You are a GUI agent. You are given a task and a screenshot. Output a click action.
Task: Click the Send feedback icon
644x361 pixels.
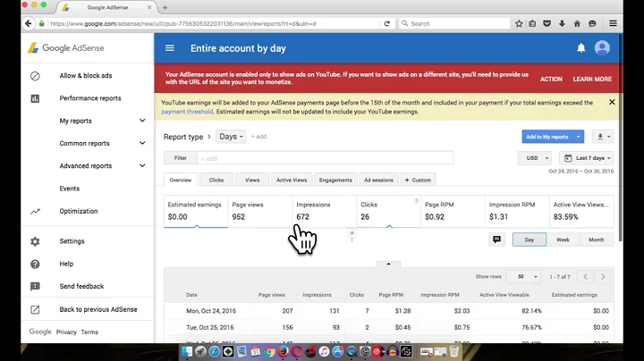click(x=35, y=286)
